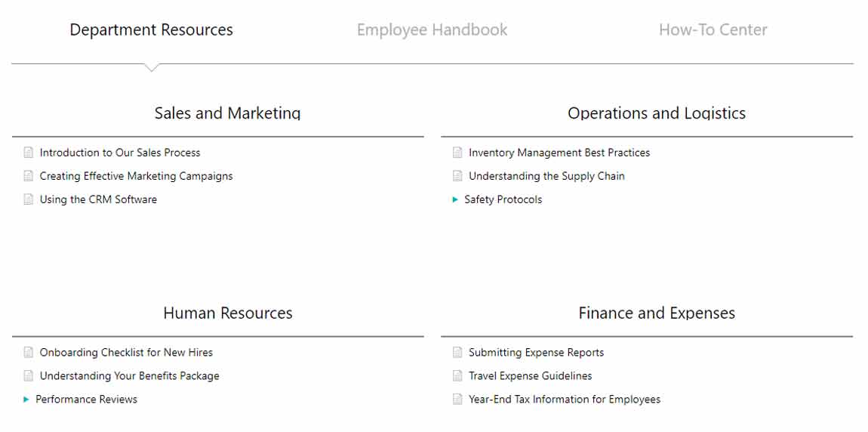Click document icon beside Year-End Tax Information
Image resolution: width=868 pixels, height=432 pixels.
[x=457, y=400]
